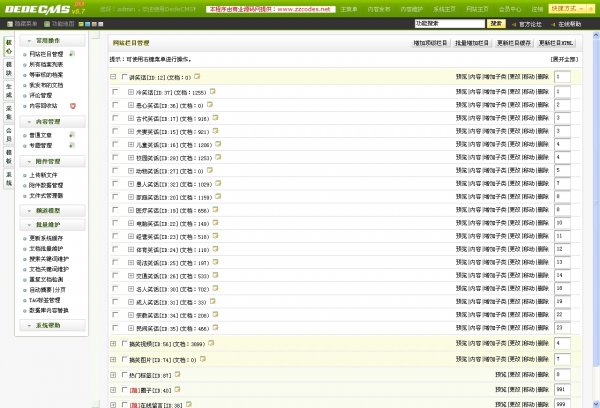Click note icon on ID:32 row
The image size is (600, 408).
coord(218,183)
